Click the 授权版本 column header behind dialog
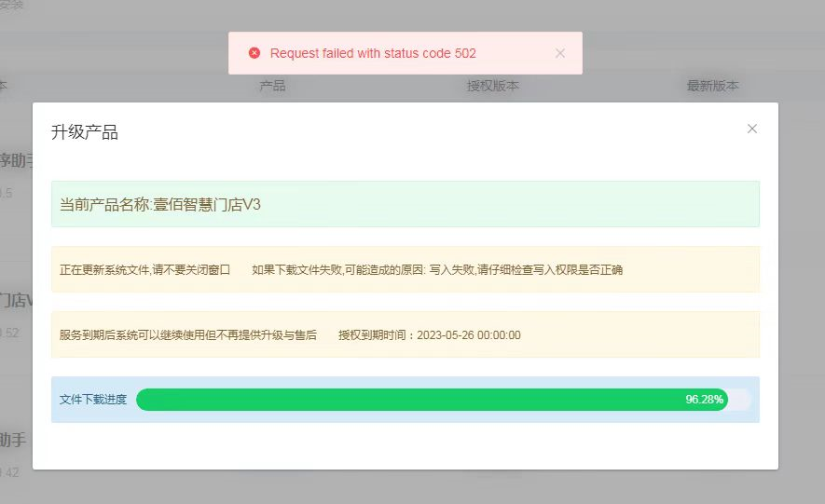 click(x=492, y=86)
